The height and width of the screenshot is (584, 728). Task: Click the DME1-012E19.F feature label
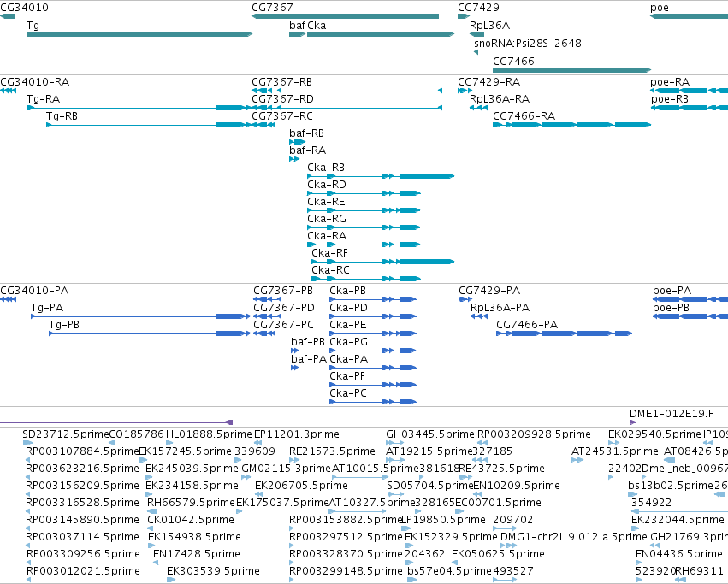pos(672,414)
